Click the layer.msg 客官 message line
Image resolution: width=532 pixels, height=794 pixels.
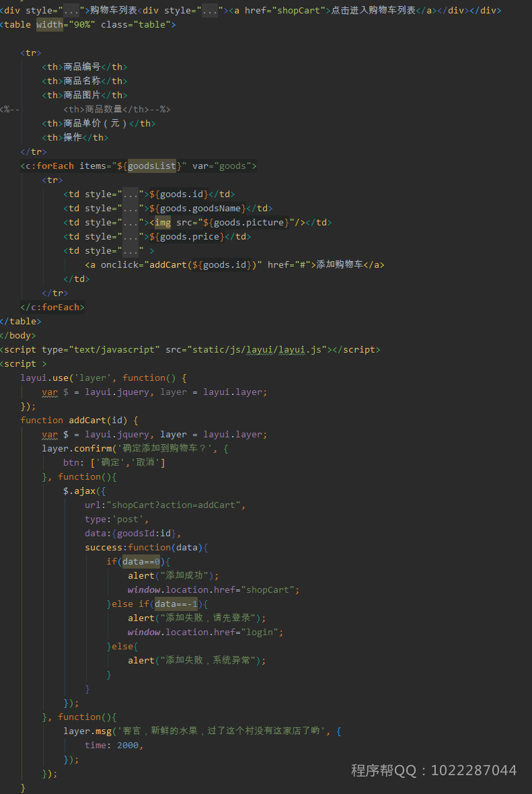(202, 731)
